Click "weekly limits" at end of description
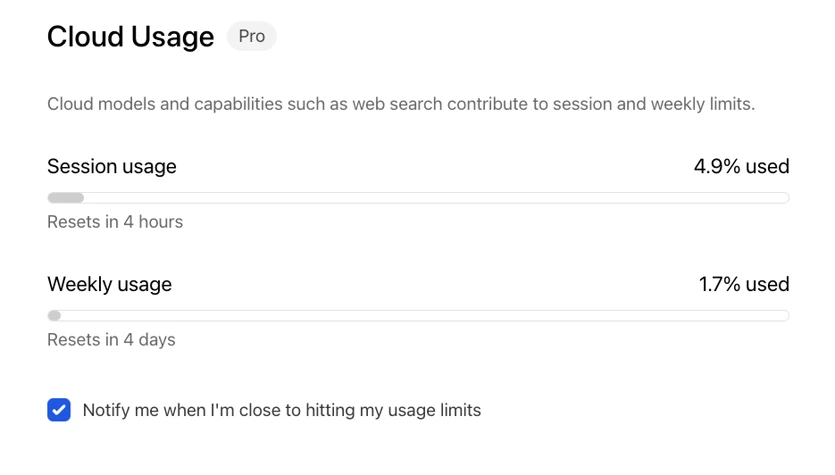 pos(702,104)
